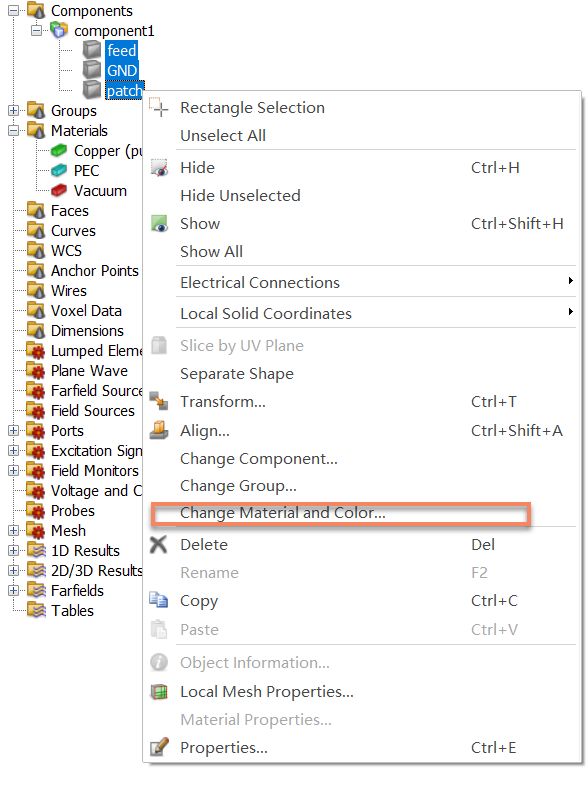Select the green Copper material swatch

59,150
